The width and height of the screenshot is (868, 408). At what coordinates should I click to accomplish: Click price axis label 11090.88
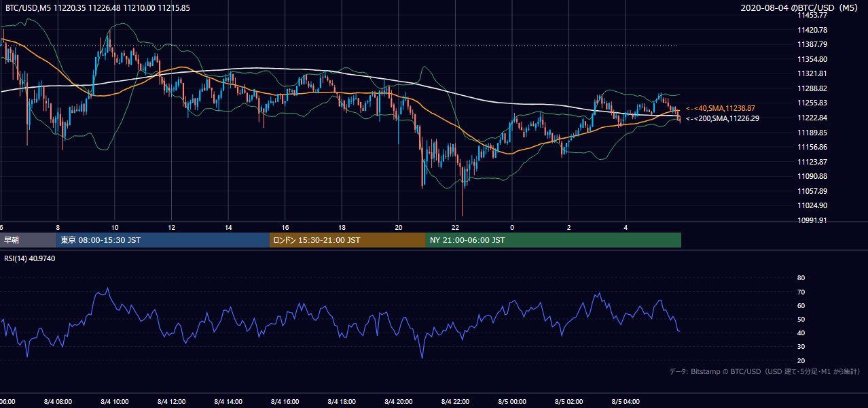(x=812, y=176)
